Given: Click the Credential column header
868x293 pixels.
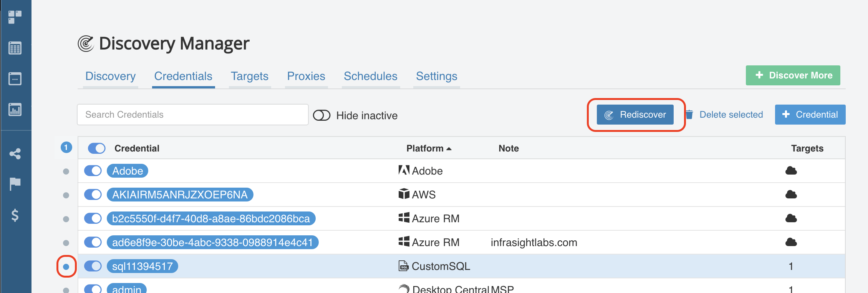Looking at the screenshot, I should coord(137,148).
